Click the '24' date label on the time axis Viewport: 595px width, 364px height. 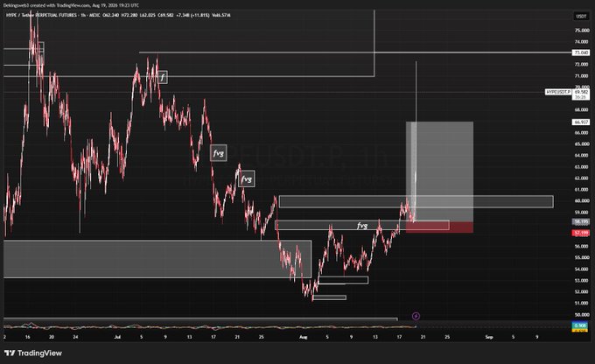pos(75,337)
